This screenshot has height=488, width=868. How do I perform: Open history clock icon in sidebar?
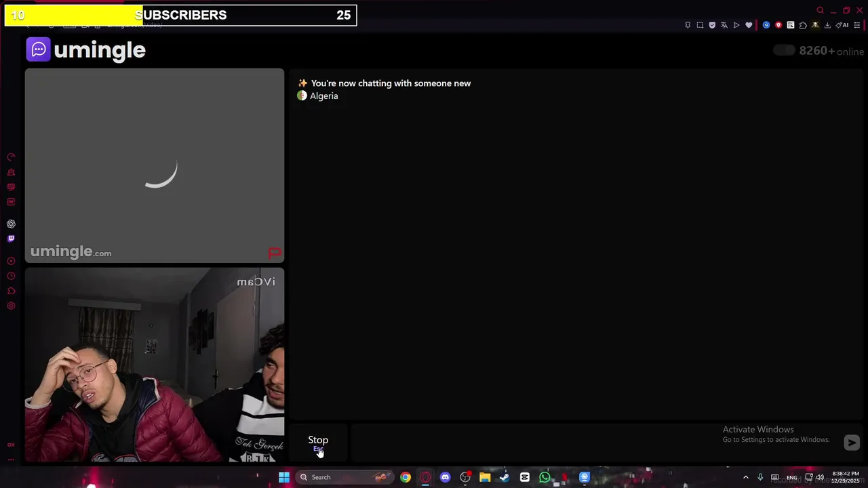pos(11,276)
